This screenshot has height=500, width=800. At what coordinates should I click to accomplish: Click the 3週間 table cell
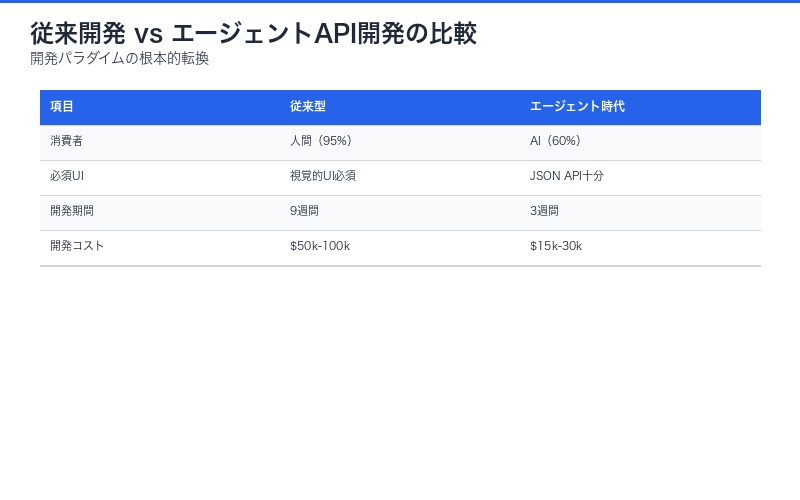[x=544, y=211]
